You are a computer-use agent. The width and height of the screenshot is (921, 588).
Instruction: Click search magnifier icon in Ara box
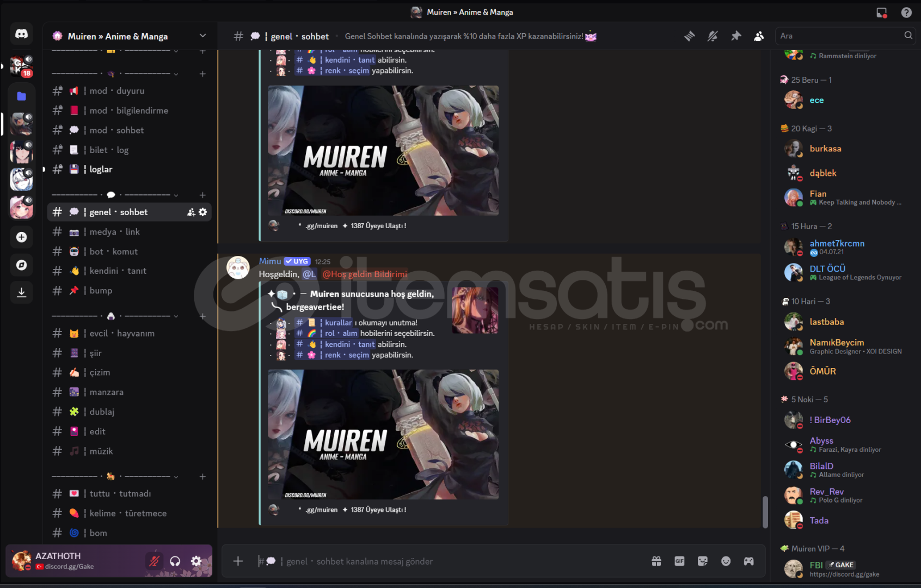[x=908, y=35]
